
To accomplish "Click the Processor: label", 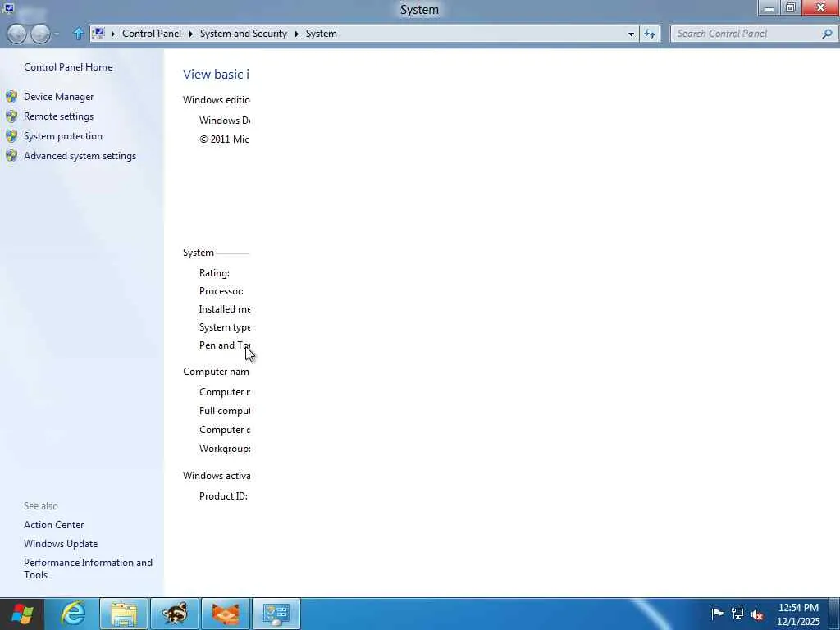I will point(221,291).
